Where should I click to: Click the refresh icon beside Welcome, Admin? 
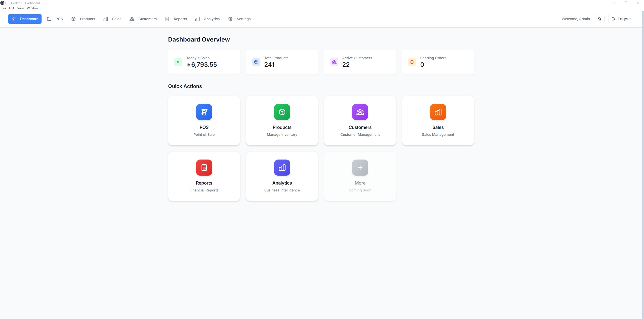(x=599, y=19)
